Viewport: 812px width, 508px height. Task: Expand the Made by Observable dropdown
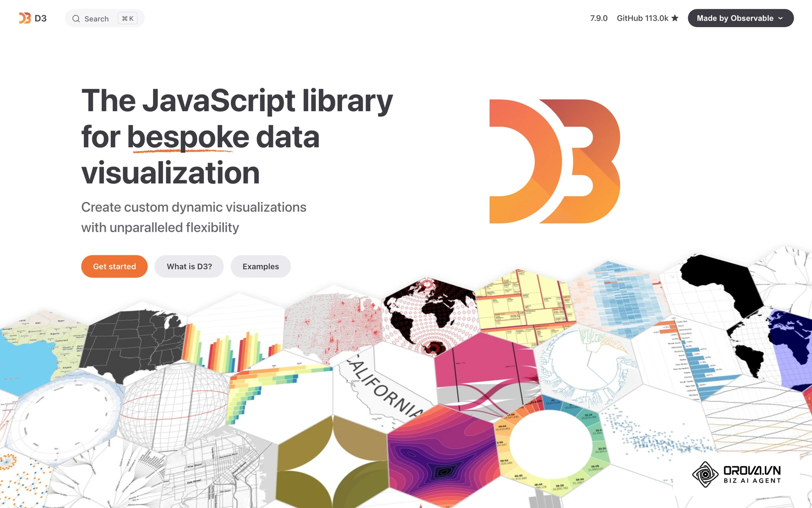click(740, 18)
